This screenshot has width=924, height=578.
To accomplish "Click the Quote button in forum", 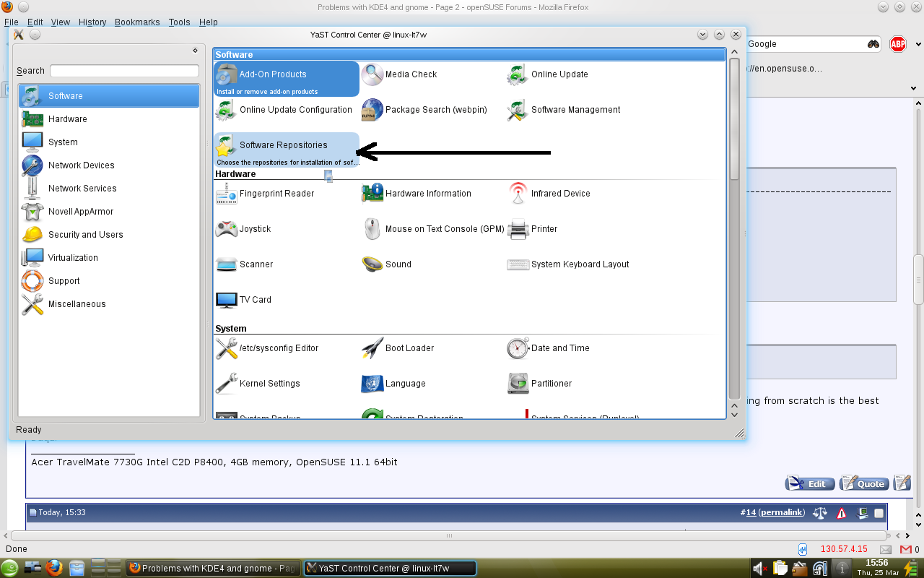I will pyautogui.click(x=864, y=484).
